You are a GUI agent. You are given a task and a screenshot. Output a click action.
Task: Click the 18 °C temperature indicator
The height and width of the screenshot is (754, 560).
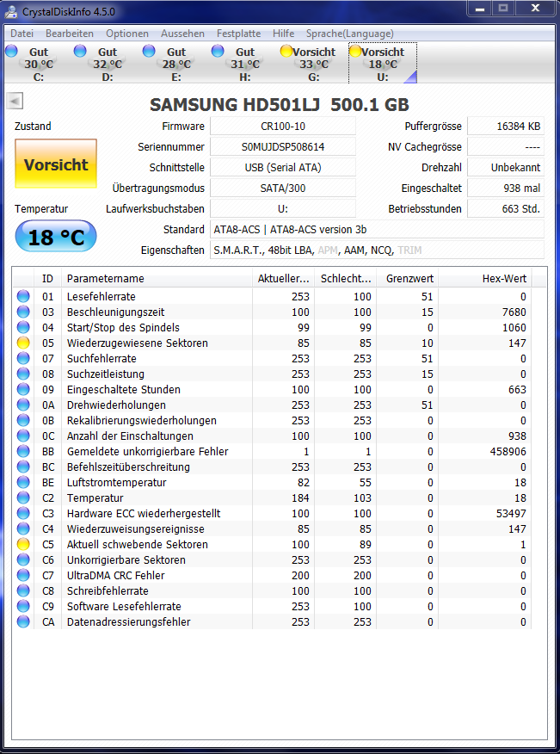click(x=56, y=237)
